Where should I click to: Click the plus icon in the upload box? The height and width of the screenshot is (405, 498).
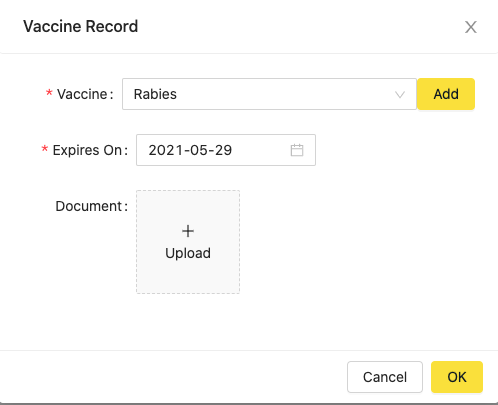coord(188,231)
